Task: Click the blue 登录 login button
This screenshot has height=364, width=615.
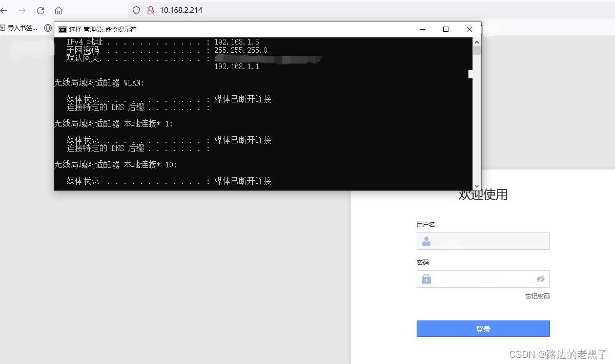Action: [483, 329]
